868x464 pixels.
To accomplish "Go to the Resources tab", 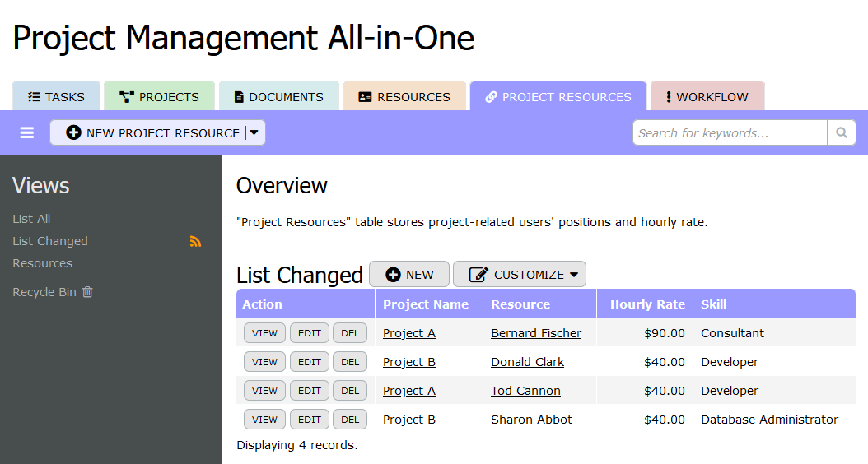I will click(404, 96).
